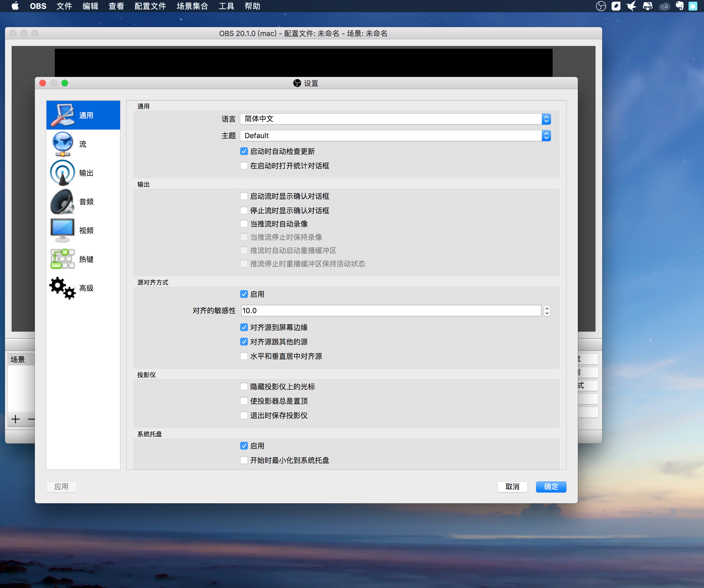Image resolution: width=704 pixels, height=588 pixels.
Task: Click the 对齐的敏感性 stepper arrows
Action: 547,311
